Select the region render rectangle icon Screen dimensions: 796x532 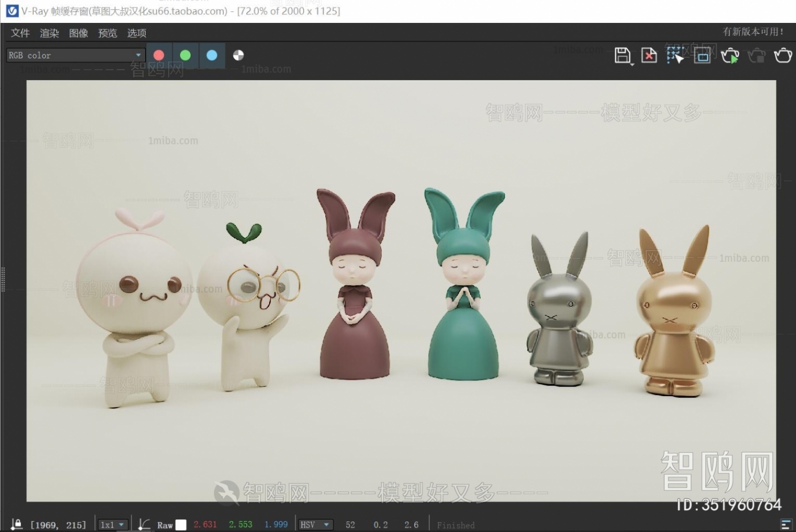[x=702, y=55]
